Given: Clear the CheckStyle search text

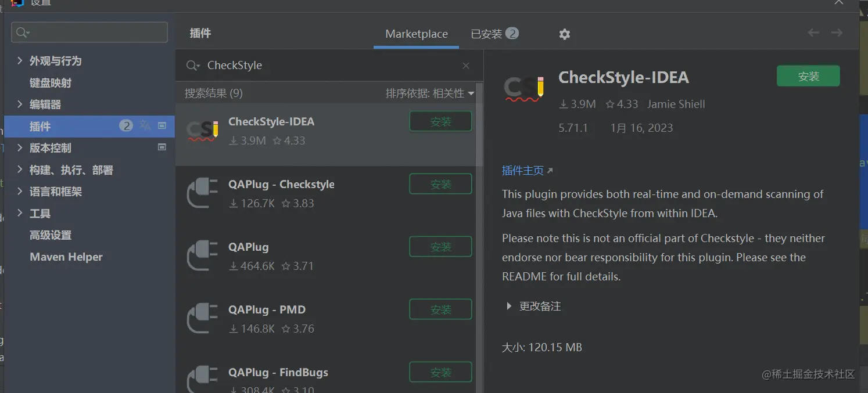Looking at the screenshot, I should 465,66.
